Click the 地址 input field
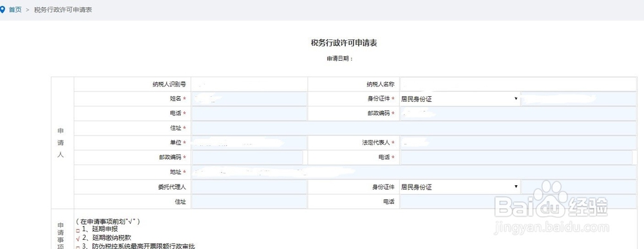This screenshot has width=644, height=249. coord(414,172)
